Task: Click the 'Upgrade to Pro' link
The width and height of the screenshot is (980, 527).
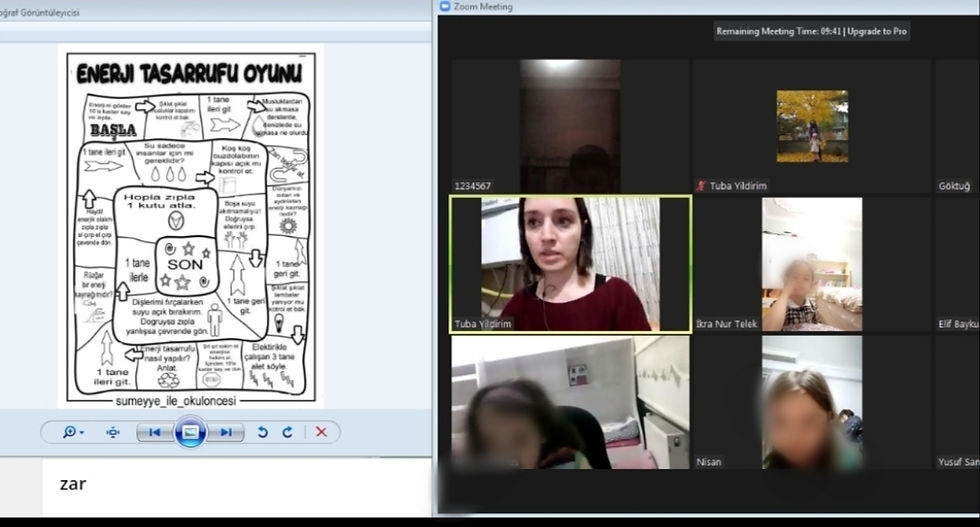Action: [x=878, y=31]
